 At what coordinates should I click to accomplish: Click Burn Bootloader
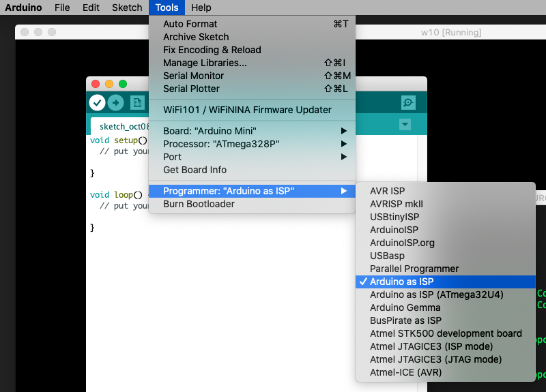pos(252,204)
